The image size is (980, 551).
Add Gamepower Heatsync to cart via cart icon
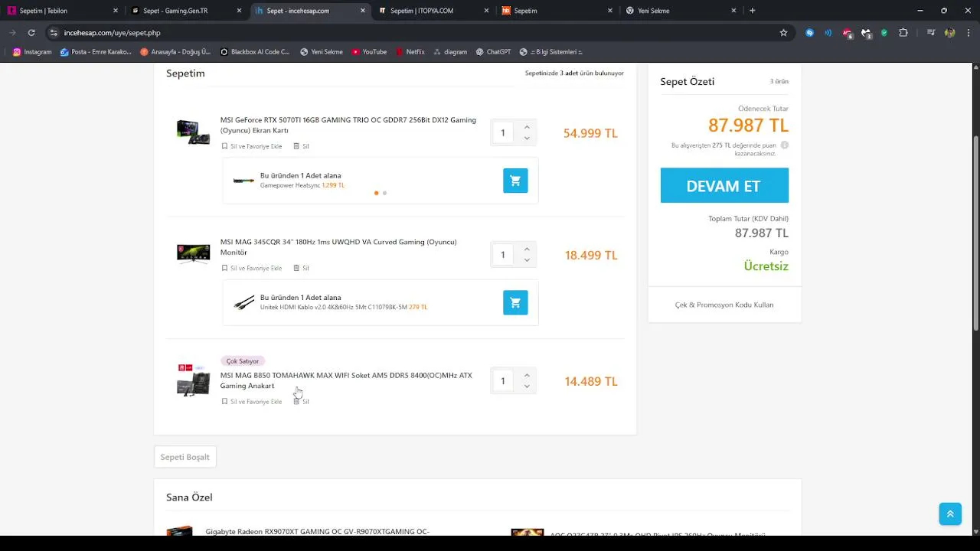[x=515, y=181]
